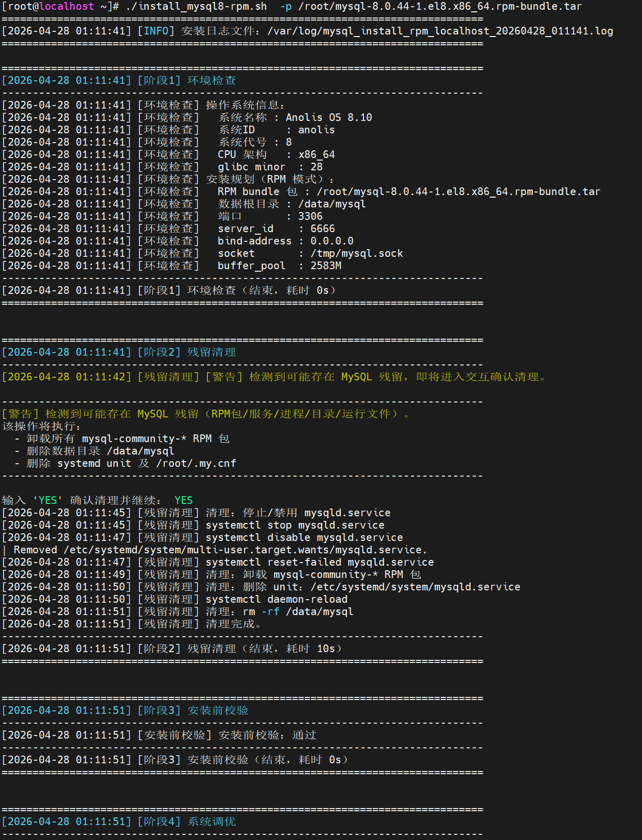This screenshot has height=840, width=642.
Task: Click the Removed /etc/systemd/system/multi-user.target.wants line
Action: pyautogui.click(x=215, y=550)
